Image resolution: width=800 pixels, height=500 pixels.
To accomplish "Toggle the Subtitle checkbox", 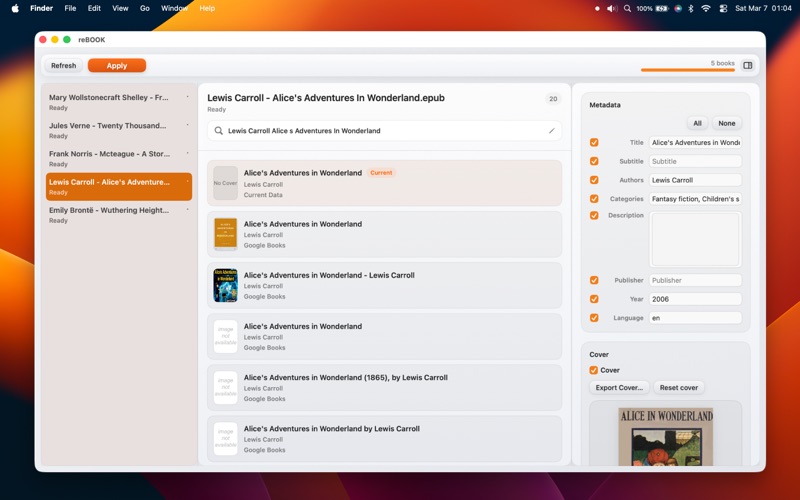I will coord(594,161).
